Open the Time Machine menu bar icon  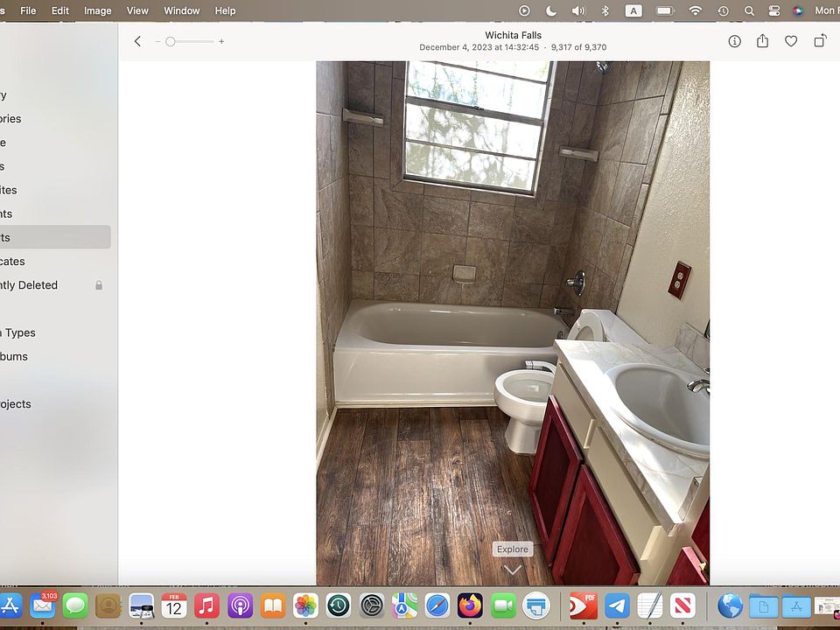coord(724,10)
